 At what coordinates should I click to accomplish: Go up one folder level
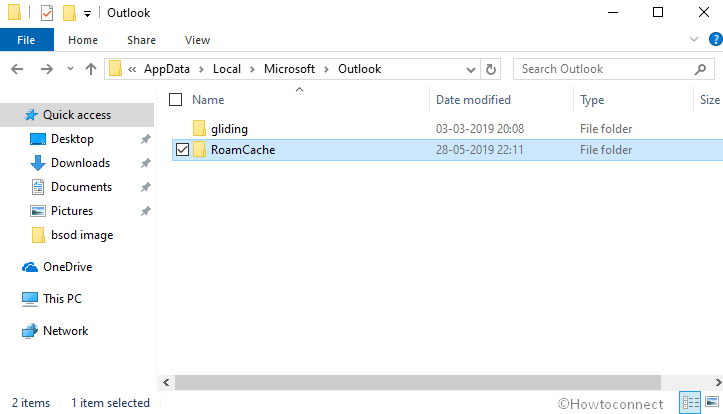(x=91, y=69)
